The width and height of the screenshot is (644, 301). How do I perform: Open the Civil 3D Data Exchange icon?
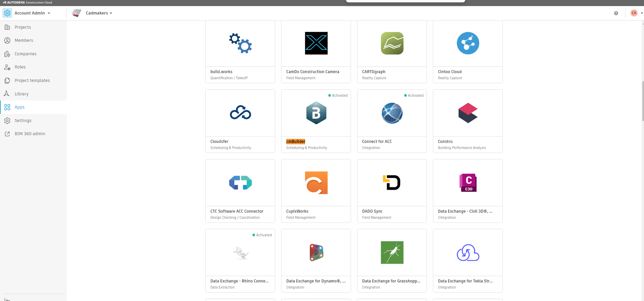click(x=468, y=183)
